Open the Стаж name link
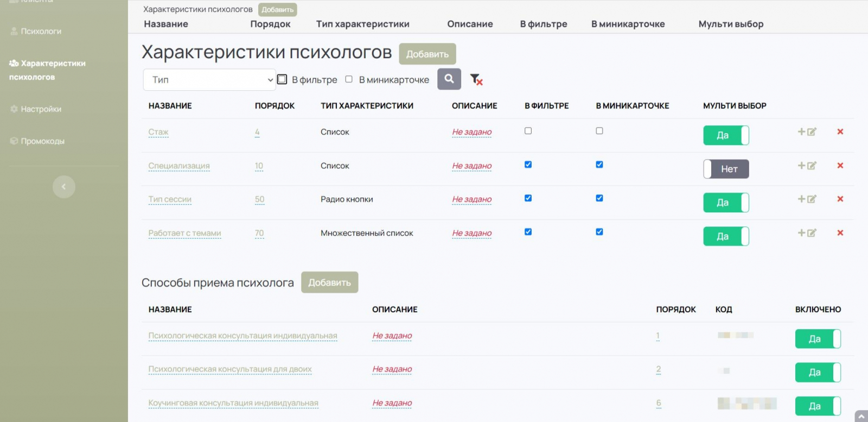Image resolution: width=868 pixels, height=422 pixels. click(x=158, y=132)
